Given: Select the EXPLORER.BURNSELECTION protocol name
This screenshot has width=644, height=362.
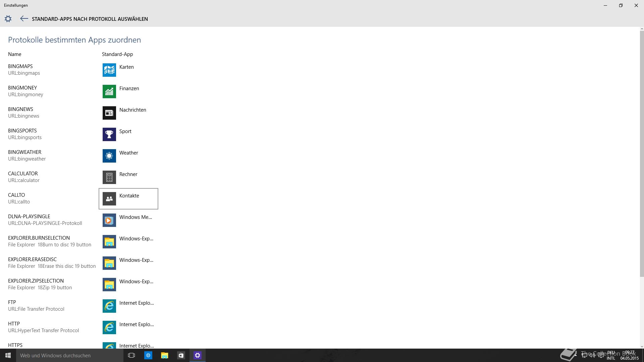Looking at the screenshot, I should (39, 238).
